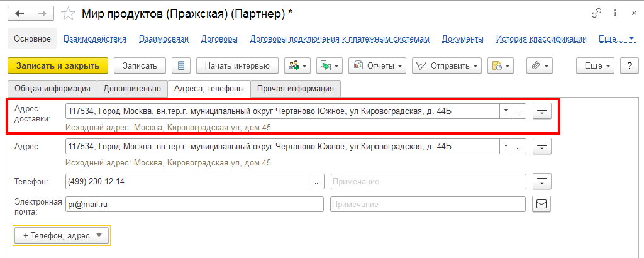Viewport: 644px width, 258px height.
Task: Expand the Отправить dropdown
Action: [x=447, y=65]
